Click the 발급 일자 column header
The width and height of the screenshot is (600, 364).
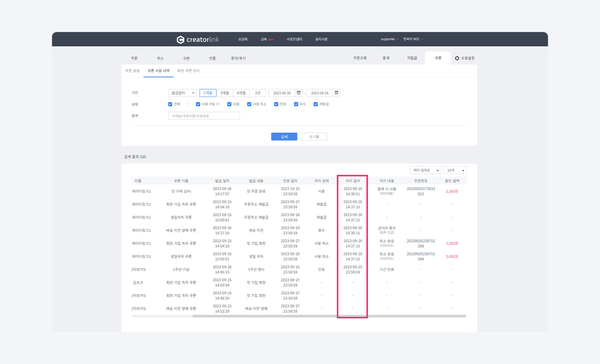(222, 181)
